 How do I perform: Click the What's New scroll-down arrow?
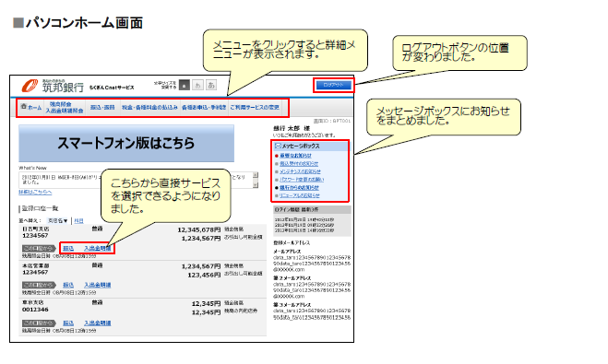pyautogui.click(x=256, y=185)
